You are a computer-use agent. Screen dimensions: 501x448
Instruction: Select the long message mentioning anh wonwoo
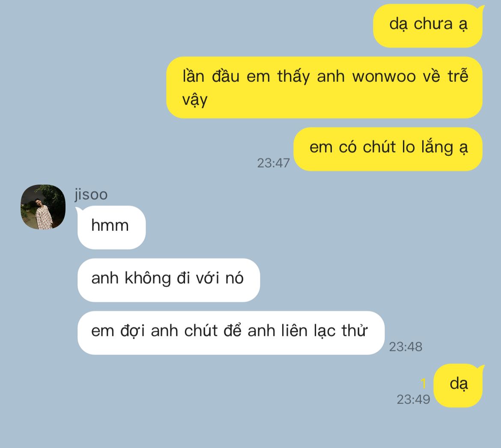324,87
